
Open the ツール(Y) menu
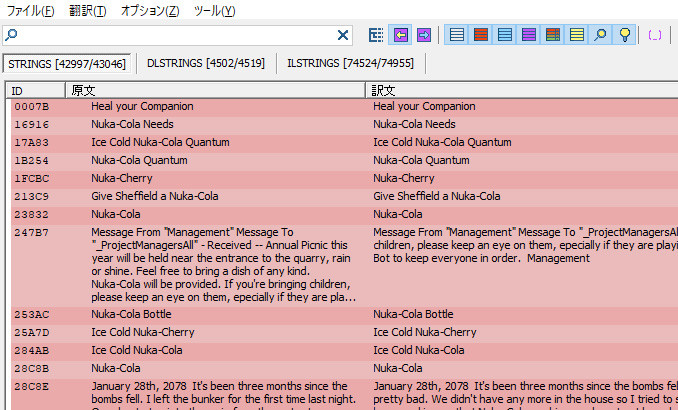point(214,10)
